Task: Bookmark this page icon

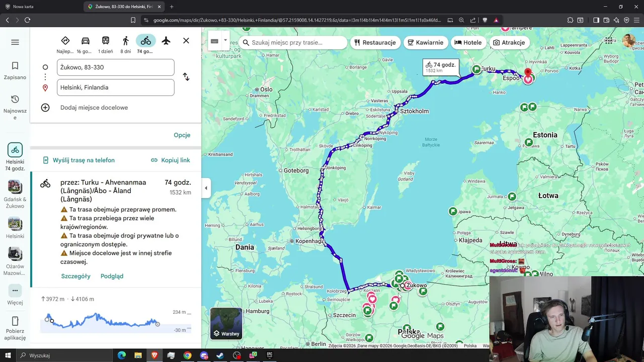Action: 133,20
